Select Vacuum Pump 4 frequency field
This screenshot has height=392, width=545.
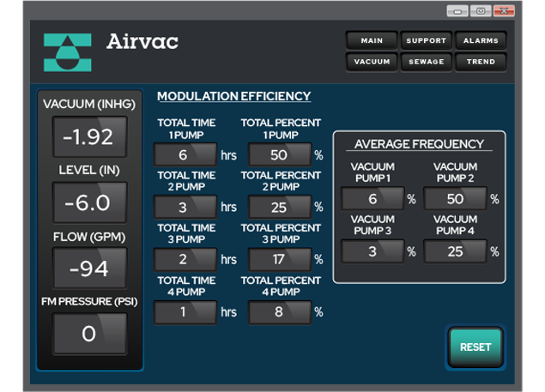[454, 251]
